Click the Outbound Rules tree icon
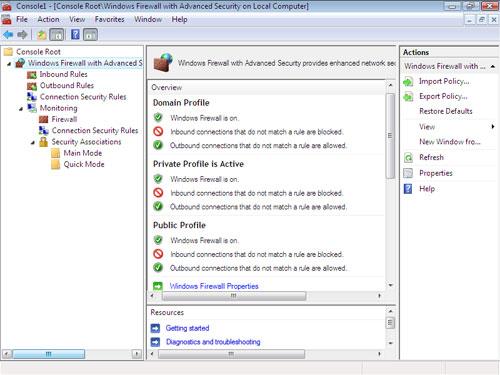Viewport: 500px width, 375px height. click(32, 86)
